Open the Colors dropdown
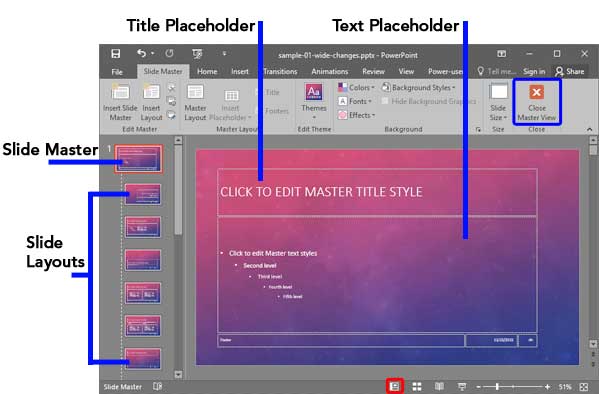599x394 pixels. coord(356,88)
